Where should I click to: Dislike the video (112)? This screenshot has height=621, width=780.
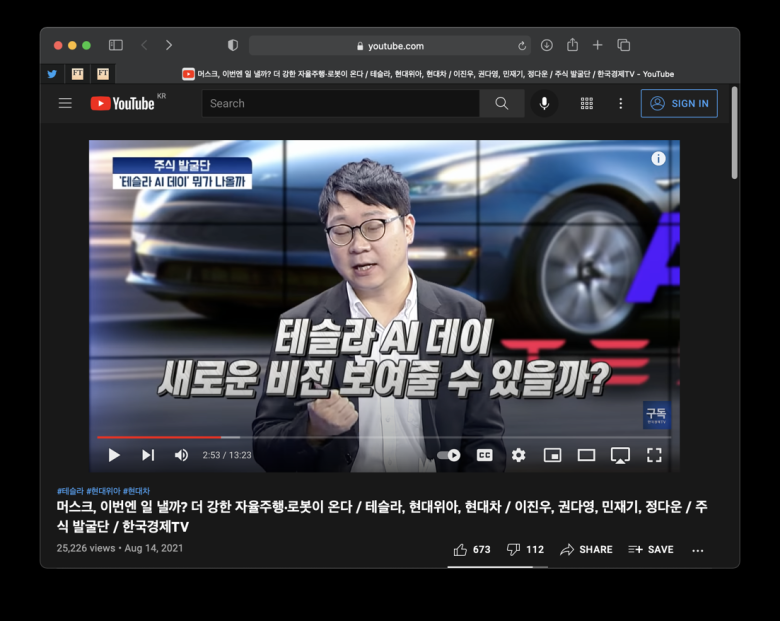click(x=525, y=549)
